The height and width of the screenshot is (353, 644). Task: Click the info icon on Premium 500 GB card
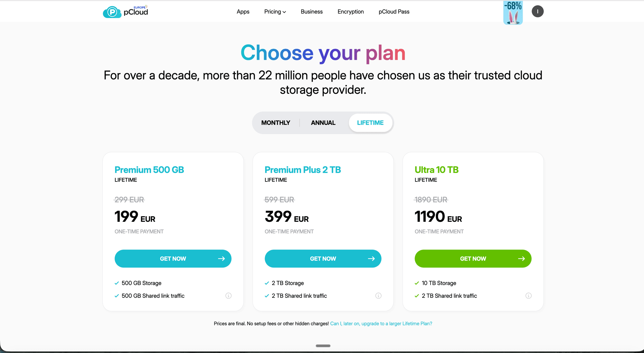[229, 296]
